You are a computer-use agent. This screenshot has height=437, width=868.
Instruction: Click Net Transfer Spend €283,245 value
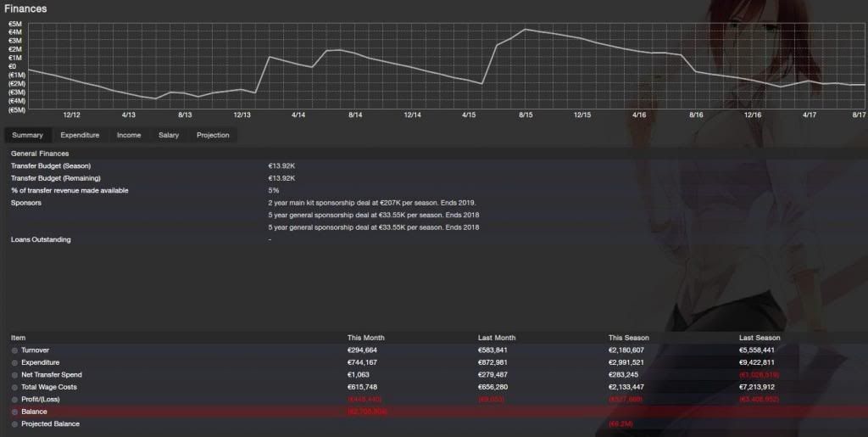[x=623, y=374]
